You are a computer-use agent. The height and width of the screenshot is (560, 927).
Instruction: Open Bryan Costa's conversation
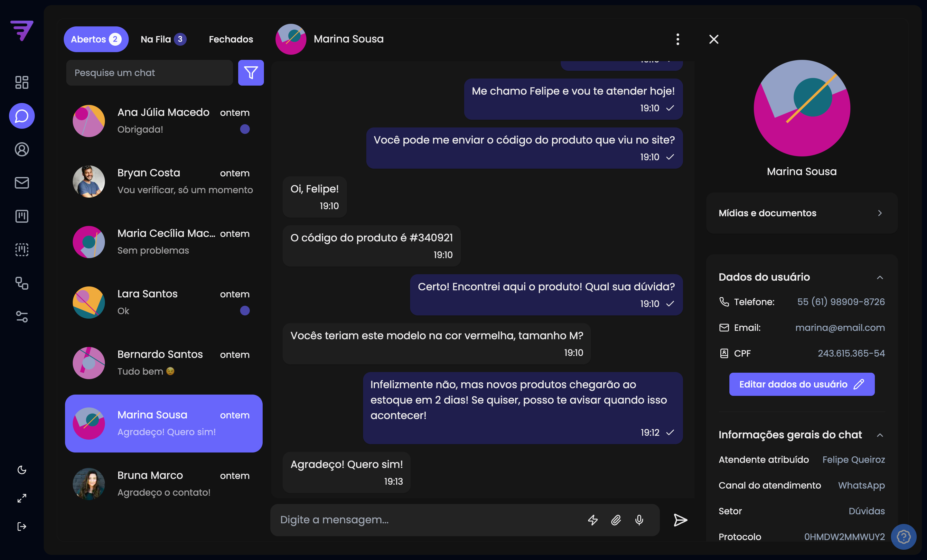(164, 181)
